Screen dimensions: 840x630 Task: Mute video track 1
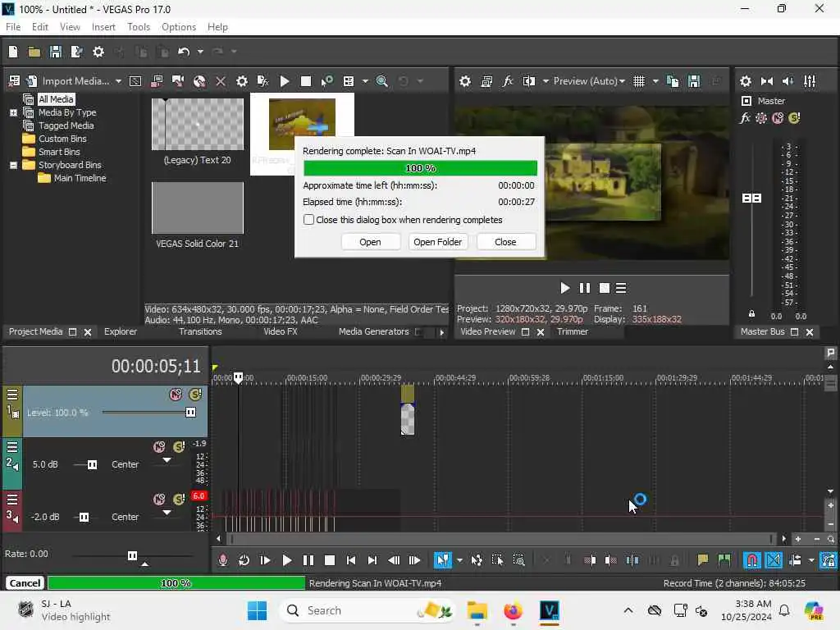(x=176, y=395)
